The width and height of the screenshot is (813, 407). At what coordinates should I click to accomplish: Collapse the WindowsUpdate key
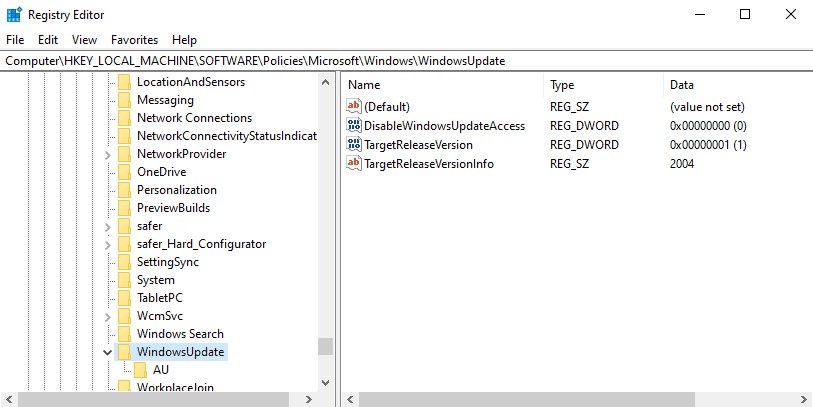pyautogui.click(x=107, y=352)
